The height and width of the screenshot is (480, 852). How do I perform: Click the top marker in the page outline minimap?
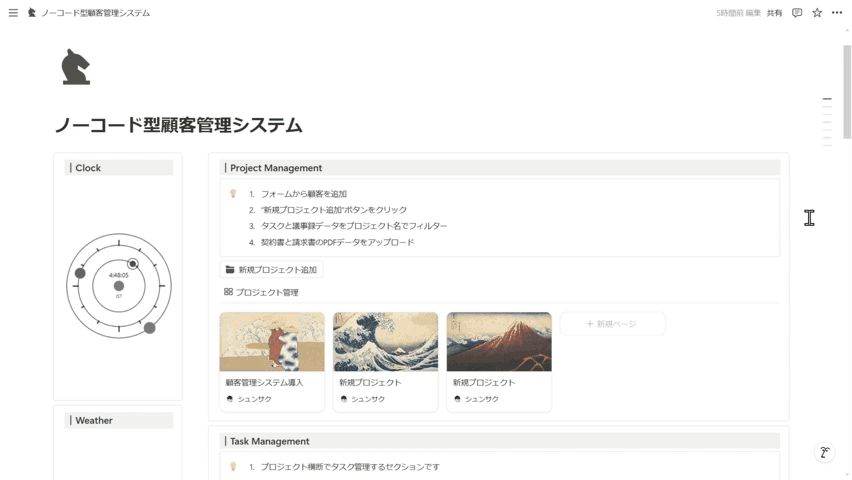[827, 99]
